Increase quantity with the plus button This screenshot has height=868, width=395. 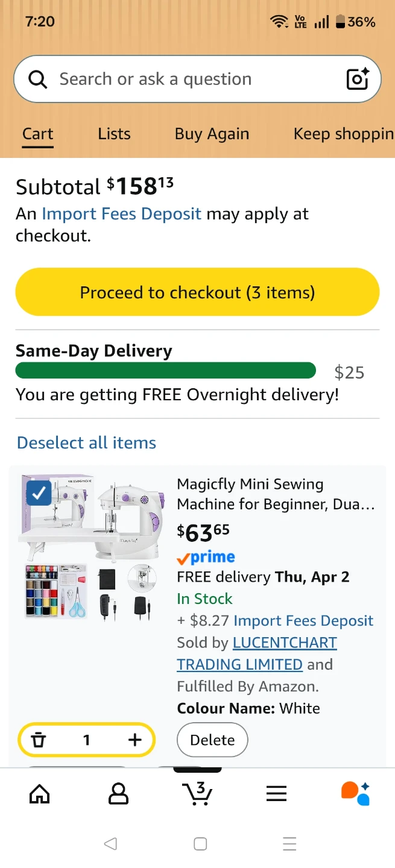(x=134, y=740)
